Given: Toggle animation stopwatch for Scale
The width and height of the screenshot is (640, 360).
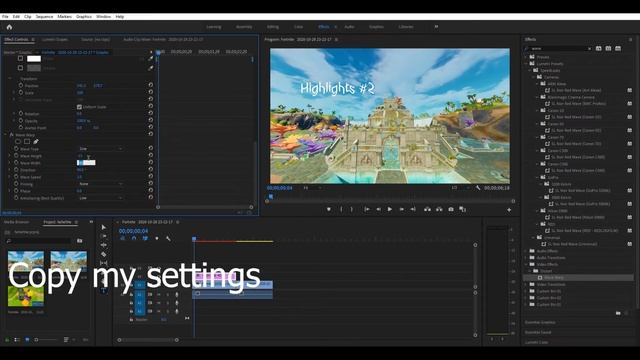Looking at the screenshot, I should pos(20,93).
